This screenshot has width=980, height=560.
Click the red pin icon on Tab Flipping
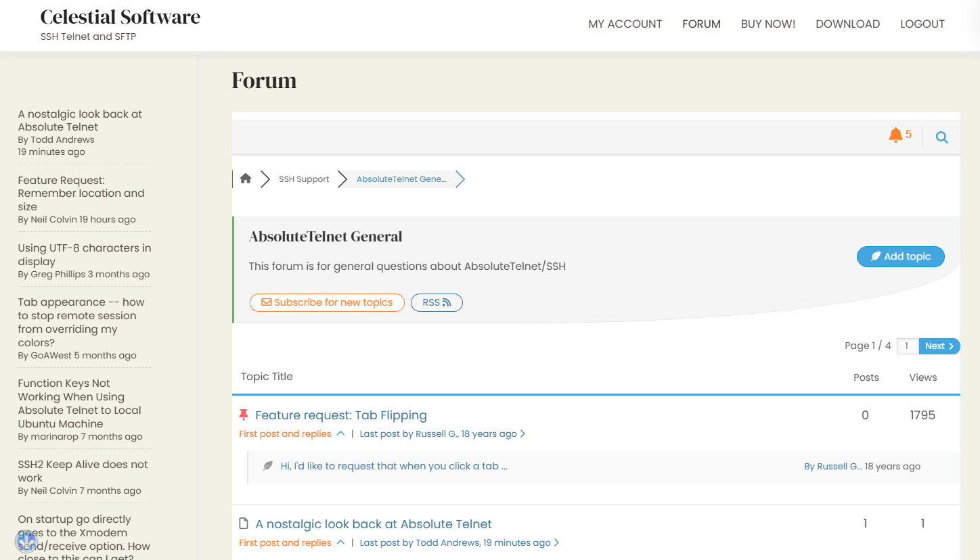click(x=244, y=415)
